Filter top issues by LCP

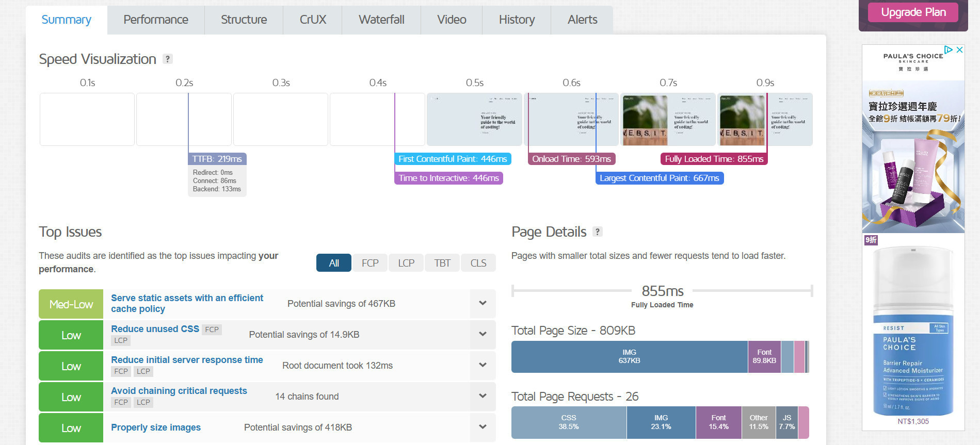(406, 263)
